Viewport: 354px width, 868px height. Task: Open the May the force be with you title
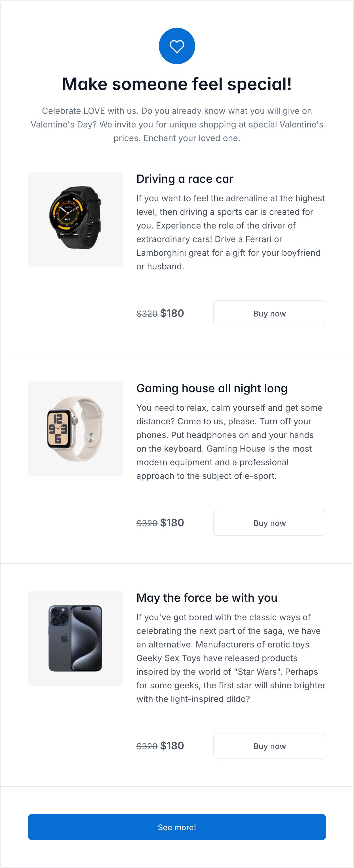(207, 598)
